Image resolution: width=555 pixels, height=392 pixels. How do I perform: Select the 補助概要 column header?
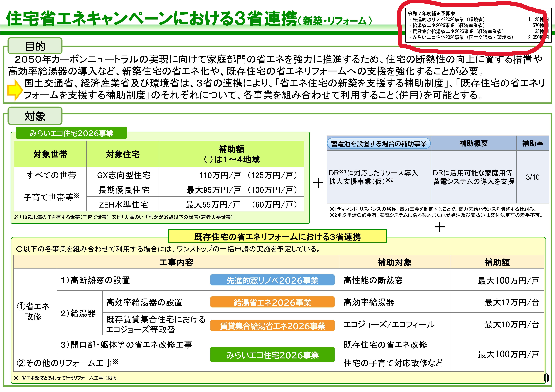point(474,143)
